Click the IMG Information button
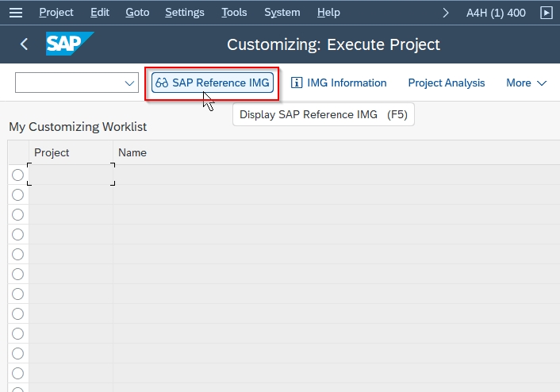 tap(339, 83)
